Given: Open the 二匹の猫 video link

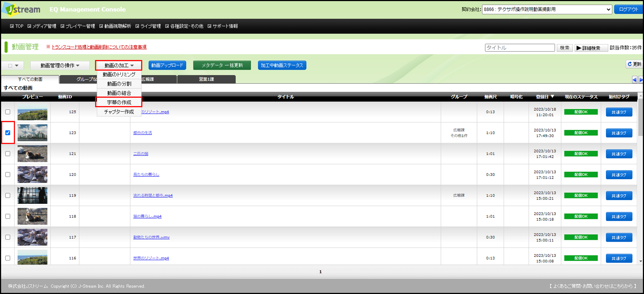Looking at the screenshot, I should 141,154.
